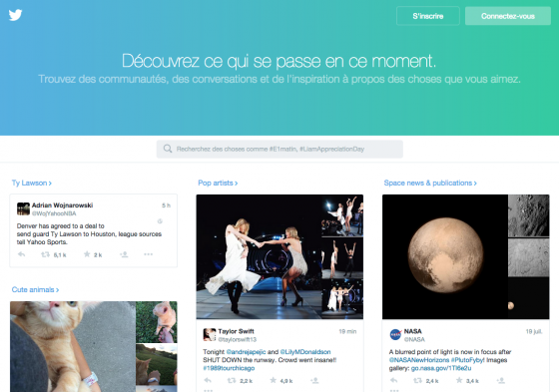
Task: Retweet Taylor Swift's tweet
Action: [x=232, y=381]
